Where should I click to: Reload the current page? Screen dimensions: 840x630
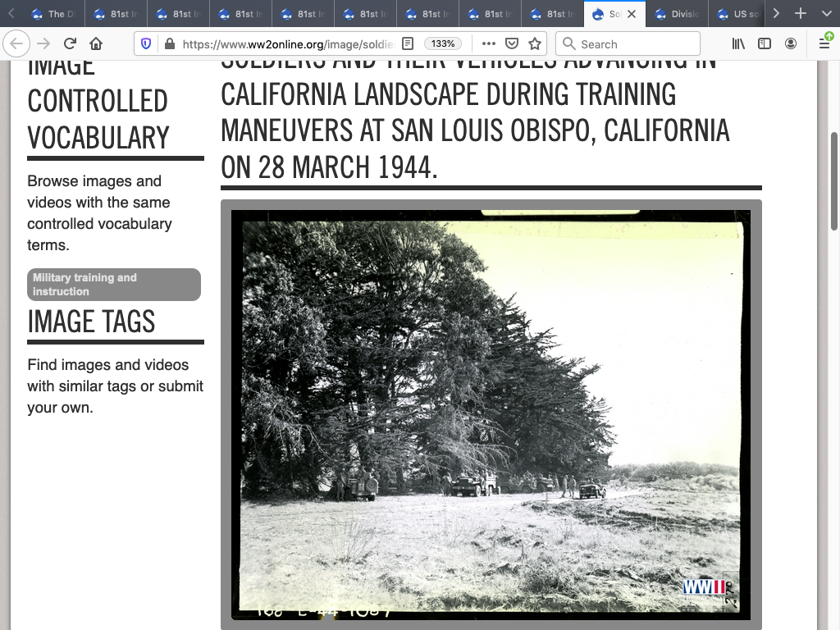tap(71, 44)
